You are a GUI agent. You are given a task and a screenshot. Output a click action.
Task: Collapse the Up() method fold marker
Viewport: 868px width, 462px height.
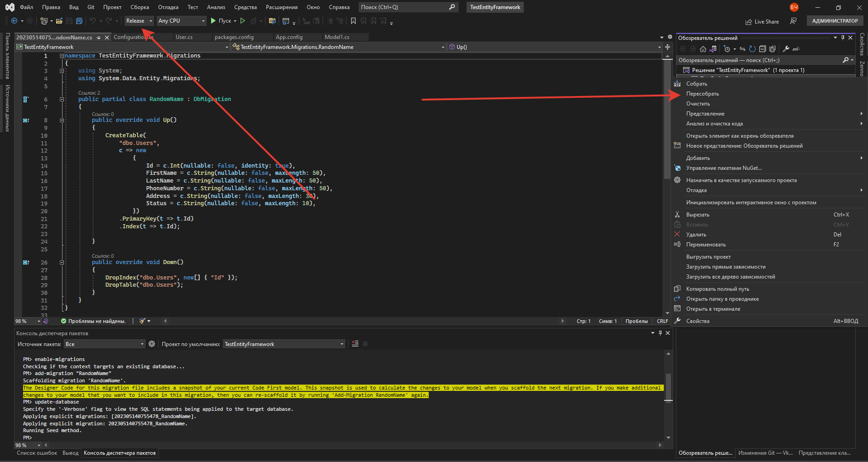tap(62, 120)
